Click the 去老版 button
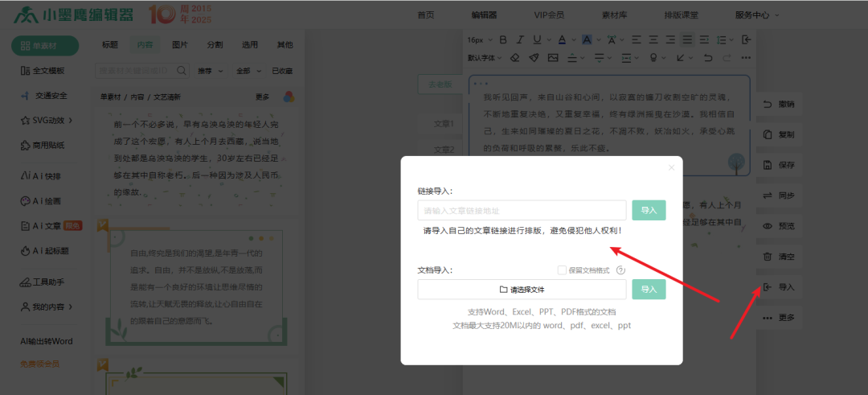868x395 pixels. (x=440, y=84)
